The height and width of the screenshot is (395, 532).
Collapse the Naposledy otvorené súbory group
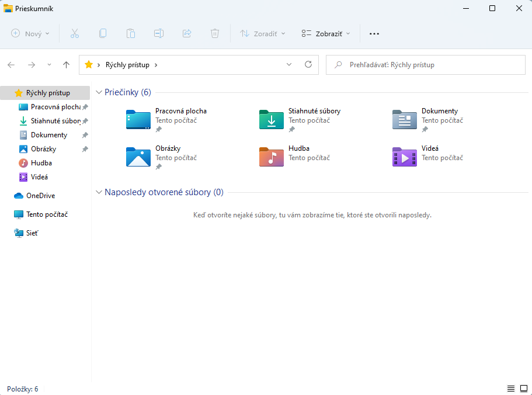[x=99, y=192]
